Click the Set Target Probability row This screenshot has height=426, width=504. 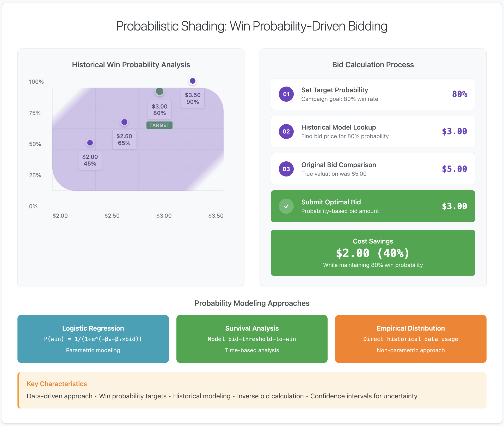pos(373,94)
